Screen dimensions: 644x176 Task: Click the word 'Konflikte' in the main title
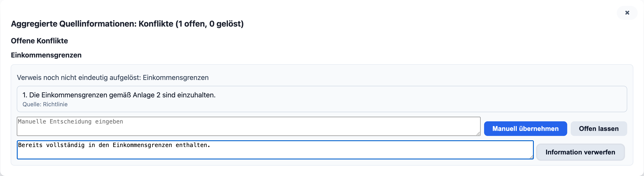[156, 24]
